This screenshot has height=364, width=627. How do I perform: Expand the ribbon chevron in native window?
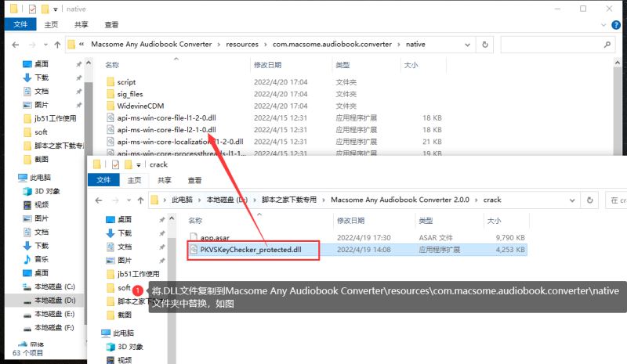click(x=603, y=25)
